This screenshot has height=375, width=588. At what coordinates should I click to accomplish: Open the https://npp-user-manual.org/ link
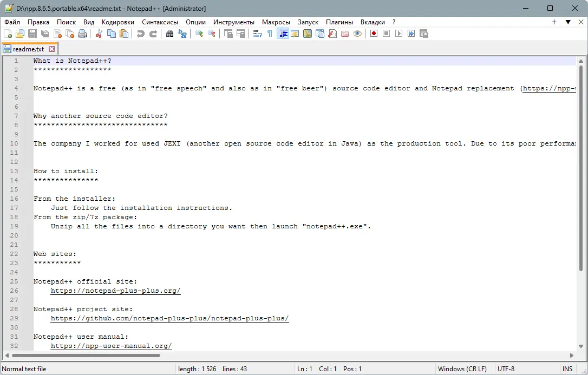[111, 346]
